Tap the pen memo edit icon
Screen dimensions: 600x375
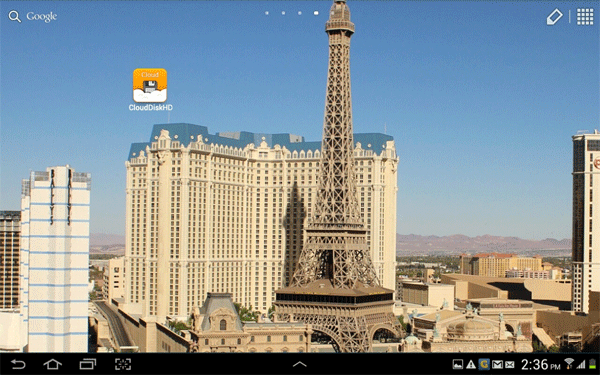554,17
